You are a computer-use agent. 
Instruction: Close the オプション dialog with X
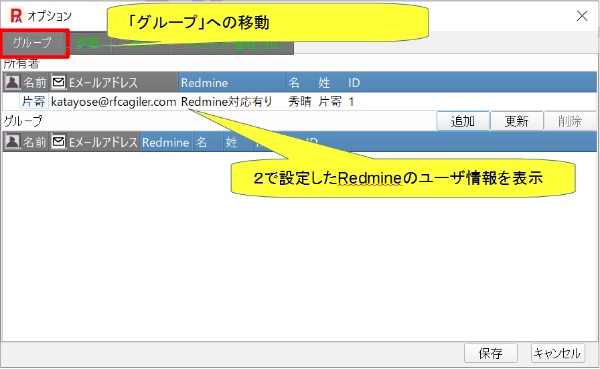(x=582, y=16)
